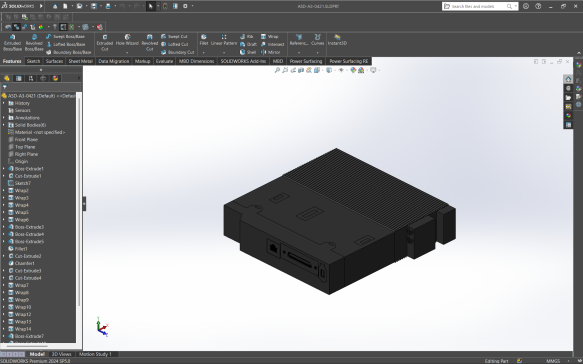Select the Extruded Cut tool
Image resolution: width=583 pixels, height=364 pixels.
pyautogui.click(x=104, y=43)
